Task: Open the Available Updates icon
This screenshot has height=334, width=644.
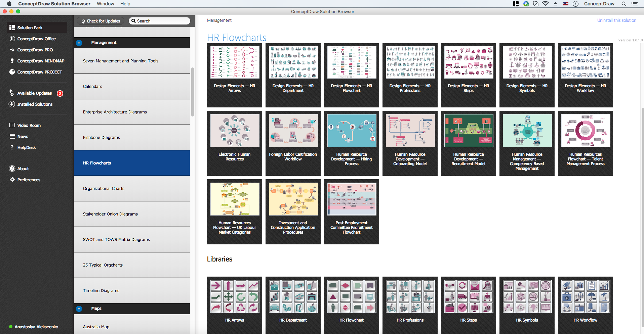Action: tap(12, 93)
